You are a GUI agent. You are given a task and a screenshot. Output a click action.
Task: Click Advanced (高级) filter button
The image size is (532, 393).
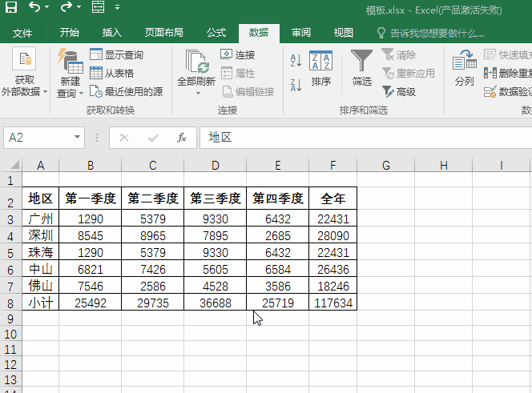(x=400, y=92)
